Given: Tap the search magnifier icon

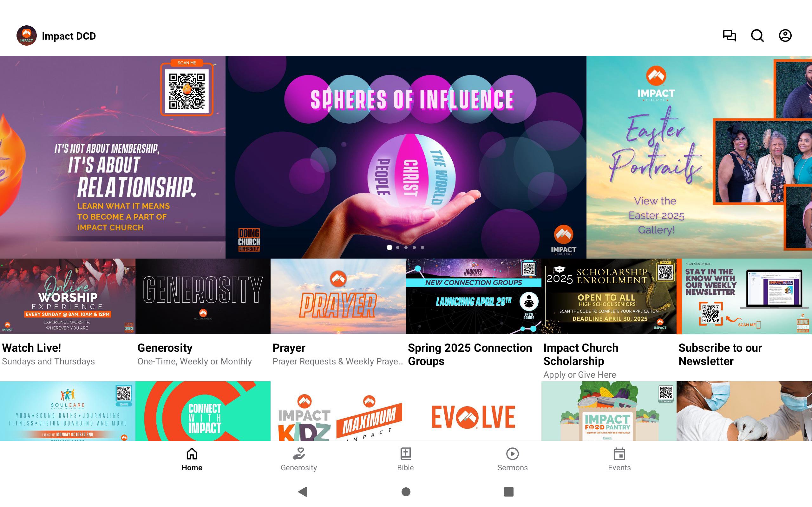Looking at the screenshot, I should pyautogui.click(x=757, y=35).
